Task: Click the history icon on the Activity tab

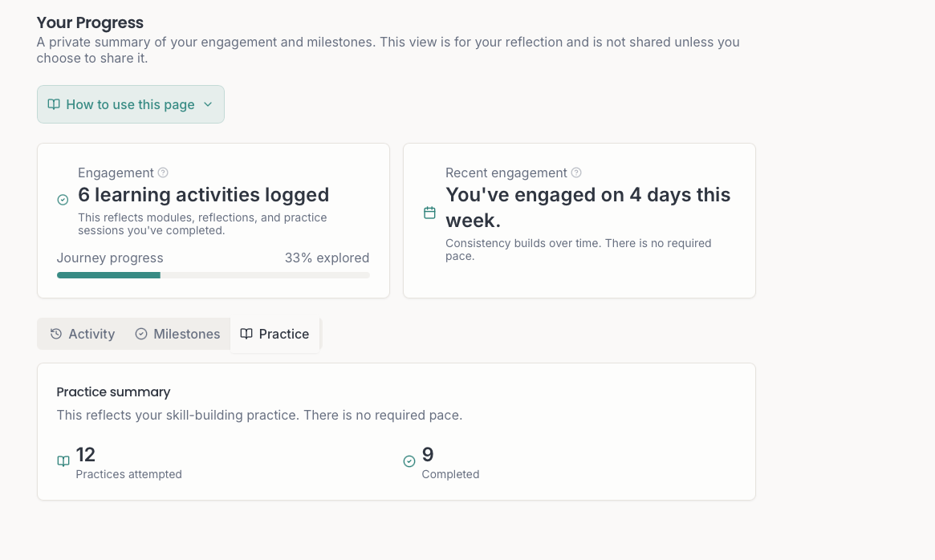Action: (x=56, y=334)
